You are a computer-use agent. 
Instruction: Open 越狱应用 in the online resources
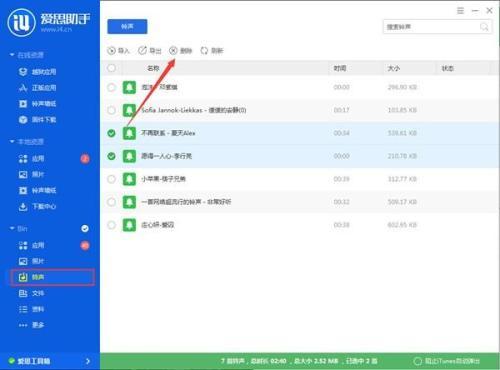37,72
